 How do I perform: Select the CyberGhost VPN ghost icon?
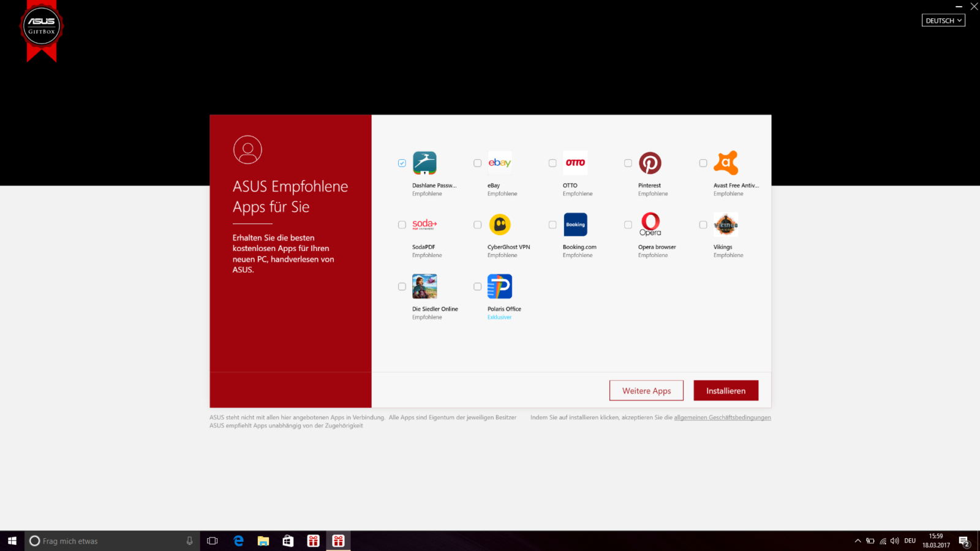point(500,225)
